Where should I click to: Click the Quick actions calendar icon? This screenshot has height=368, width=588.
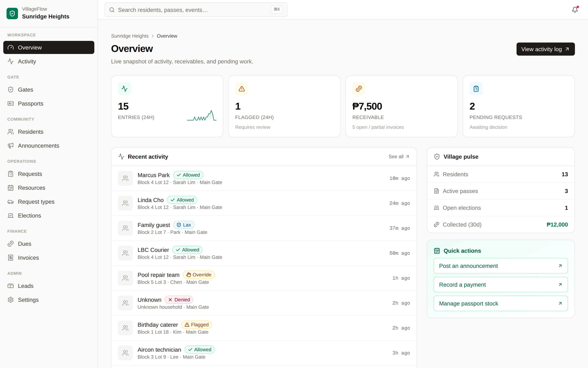click(437, 251)
